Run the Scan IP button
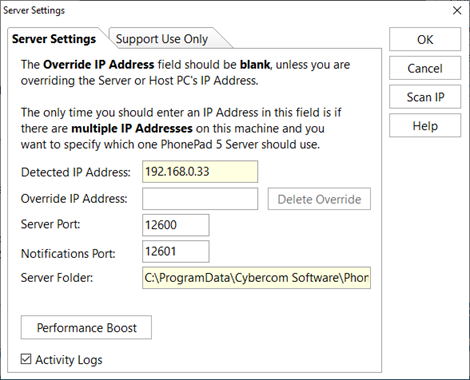 [425, 97]
